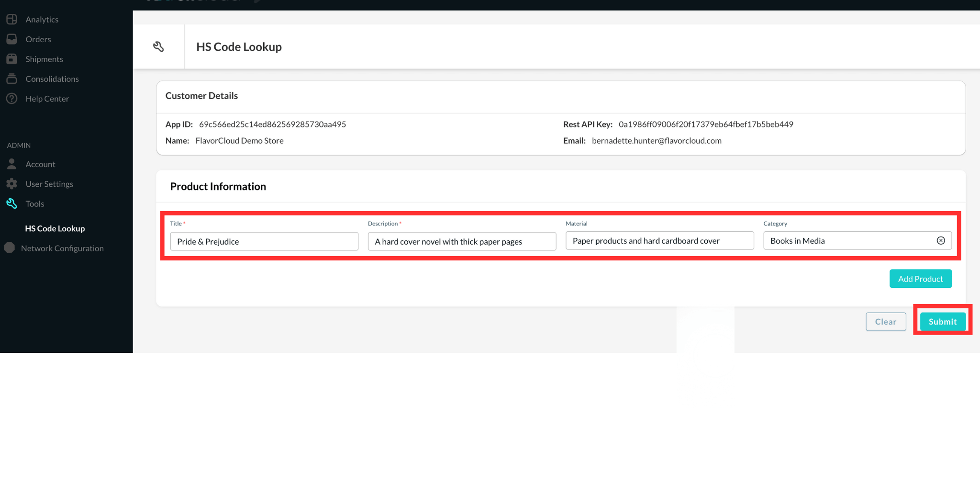980x496 pixels.
Task: Open the Shipments section
Action: [x=45, y=59]
